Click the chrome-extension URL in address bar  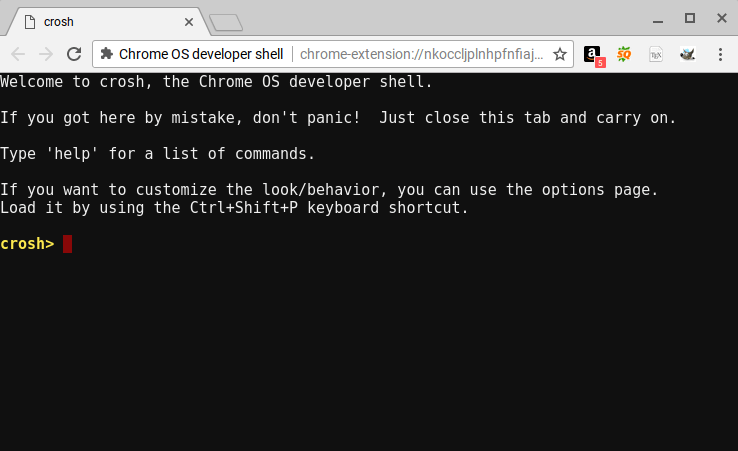422,54
